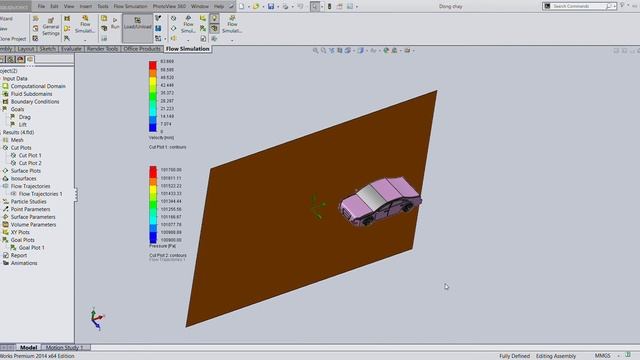This screenshot has width=640, height=360.
Task: Click the Particle Studies icon
Action: 5,202
